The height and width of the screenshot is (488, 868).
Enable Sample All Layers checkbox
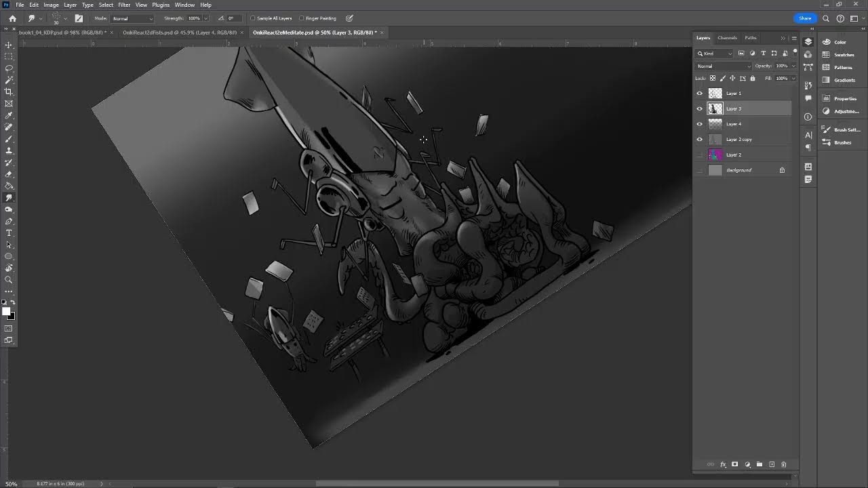tap(253, 18)
